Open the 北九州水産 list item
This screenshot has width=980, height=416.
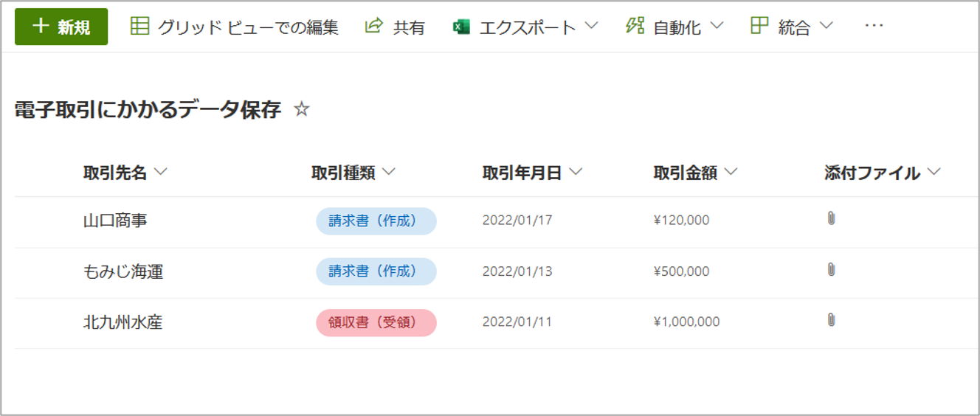click(x=122, y=322)
